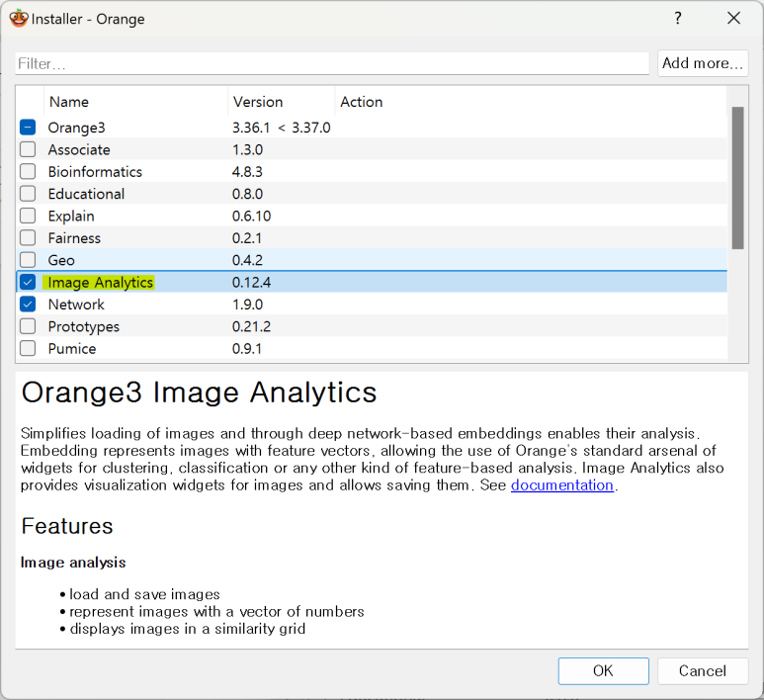Click 'represent images with a vector' bullet

click(216, 611)
